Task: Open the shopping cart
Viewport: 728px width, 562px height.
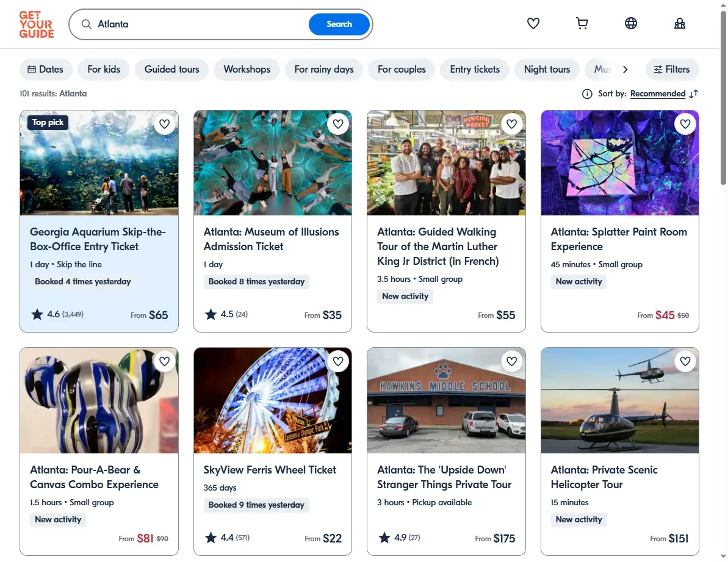Action: [582, 23]
